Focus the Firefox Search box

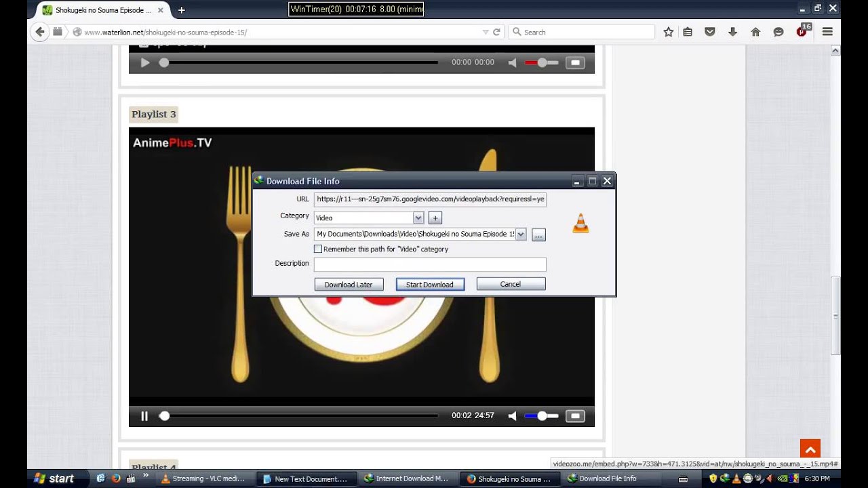(582, 32)
